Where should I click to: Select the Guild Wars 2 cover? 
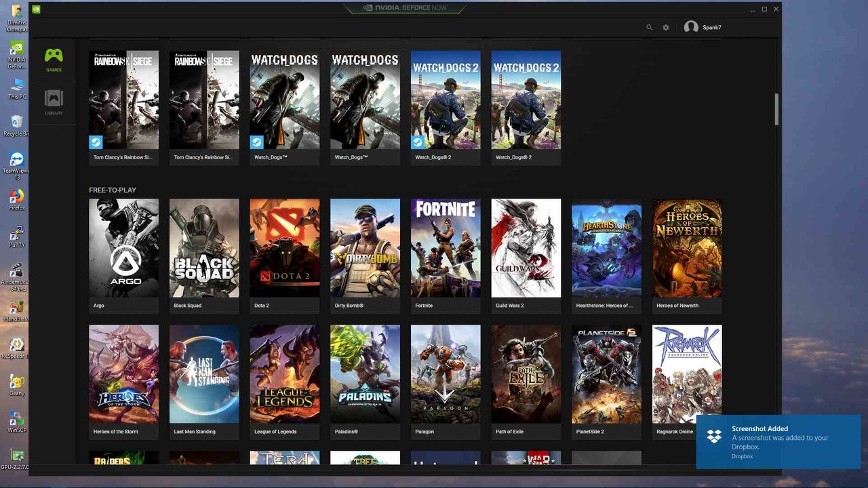526,248
